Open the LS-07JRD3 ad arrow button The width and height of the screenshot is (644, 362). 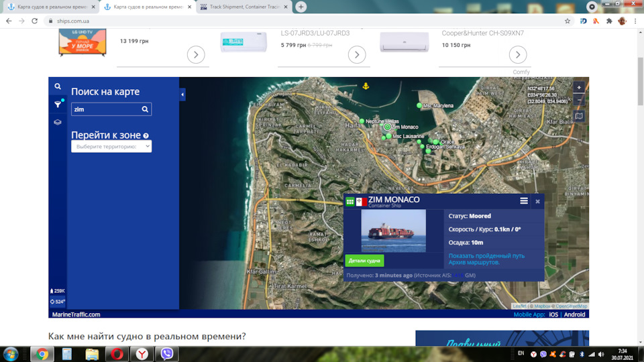(x=357, y=54)
